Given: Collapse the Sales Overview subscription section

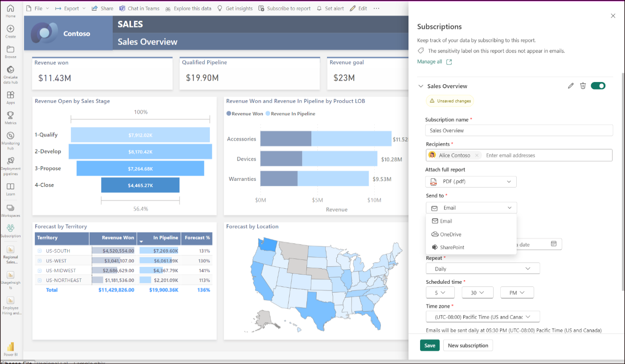Looking at the screenshot, I should click(x=420, y=86).
